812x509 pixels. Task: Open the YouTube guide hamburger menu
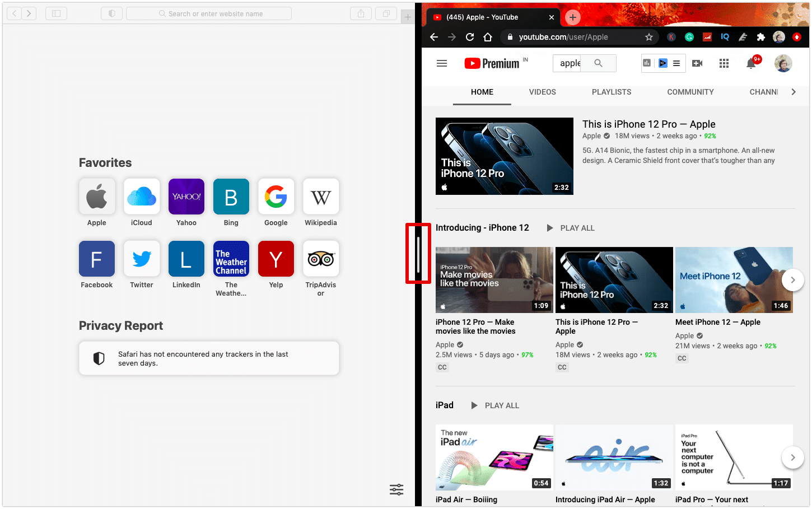coord(442,63)
